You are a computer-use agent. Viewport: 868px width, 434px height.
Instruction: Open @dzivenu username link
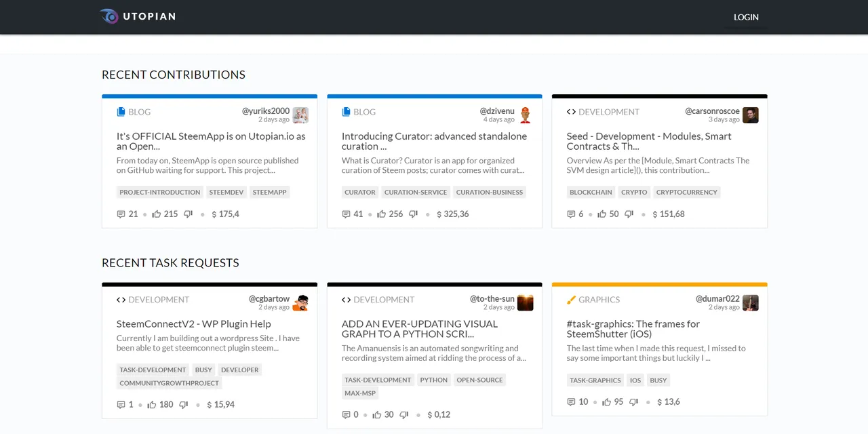coord(497,111)
